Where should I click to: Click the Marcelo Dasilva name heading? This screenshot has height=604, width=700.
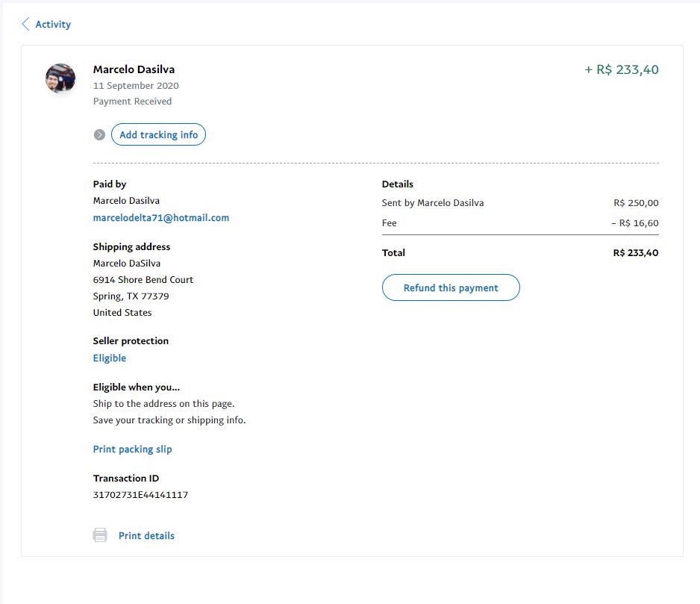[134, 69]
